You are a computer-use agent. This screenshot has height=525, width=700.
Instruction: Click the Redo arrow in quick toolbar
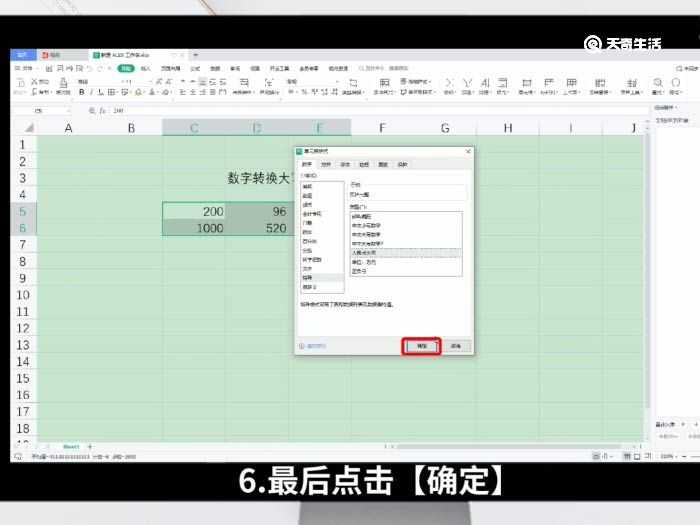[x=100, y=68]
